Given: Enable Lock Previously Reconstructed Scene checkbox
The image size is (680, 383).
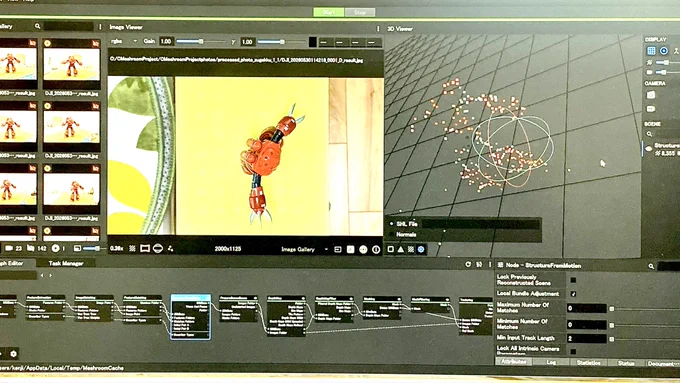Looking at the screenshot, I should click(x=573, y=280).
